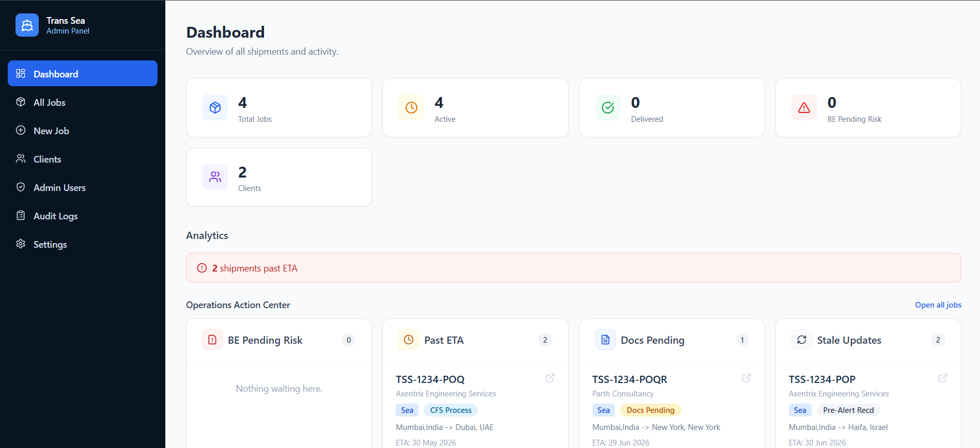The height and width of the screenshot is (448, 980).
Task: Open Audit Logs from sidebar
Action: 83,216
